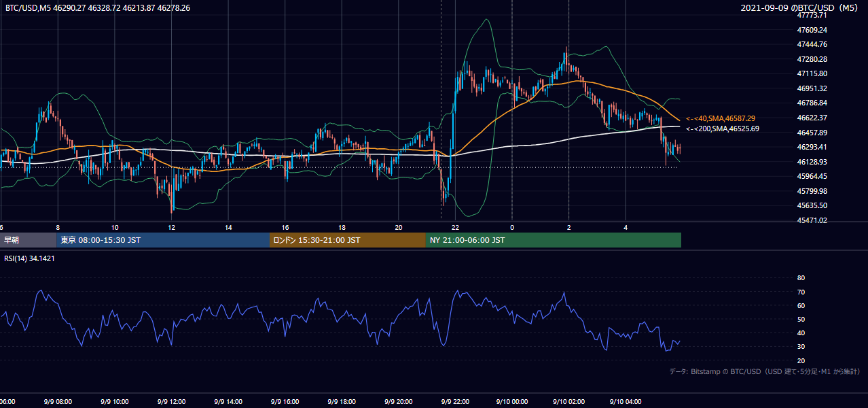The width and height of the screenshot is (868, 408).
Task: Click price axis value 46622.37
Action: point(812,118)
